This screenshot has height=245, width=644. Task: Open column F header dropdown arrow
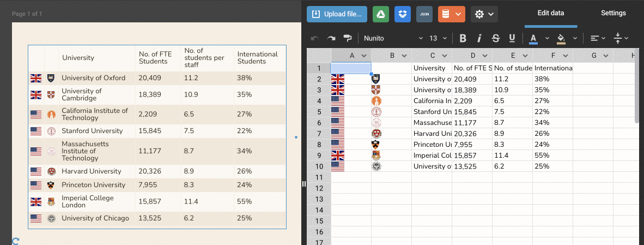pyautogui.click(x=565, y=56)
